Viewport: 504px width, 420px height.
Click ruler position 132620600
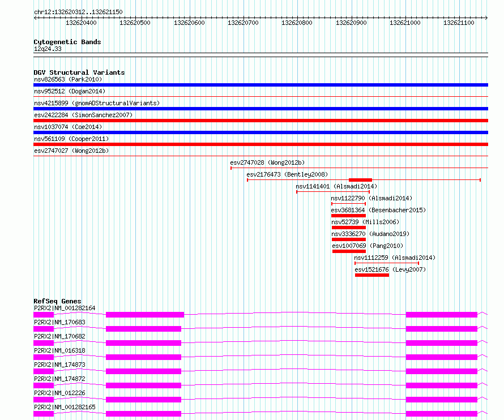click(x=189, y=23)
